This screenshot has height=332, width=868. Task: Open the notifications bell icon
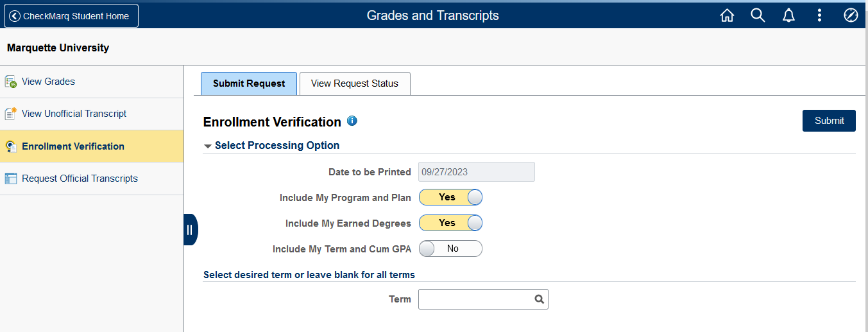tap(788, 15)
